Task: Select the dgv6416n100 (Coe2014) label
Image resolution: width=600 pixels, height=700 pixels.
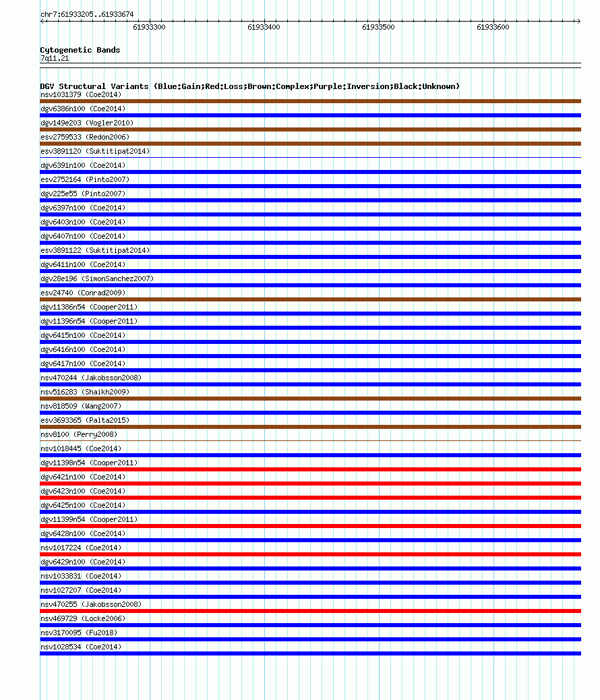Action: [83, 349]
